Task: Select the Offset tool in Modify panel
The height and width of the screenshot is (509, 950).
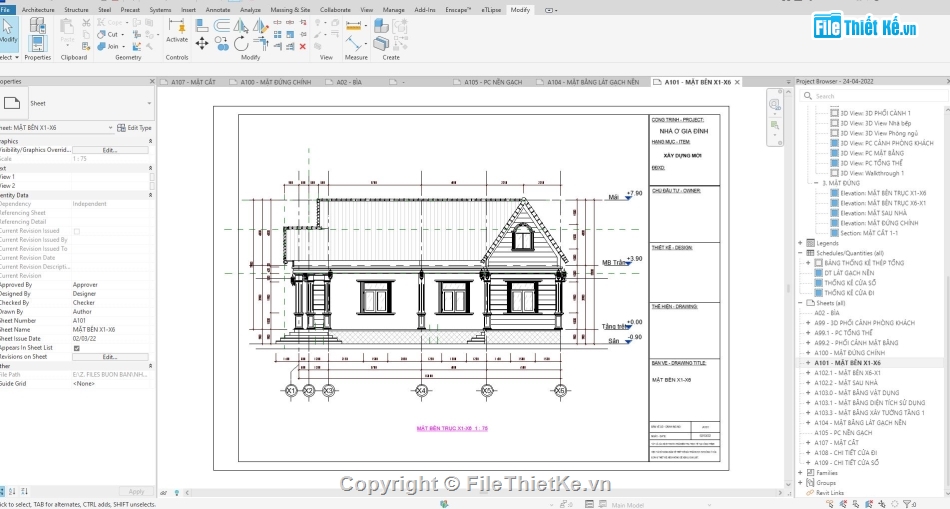Action: coord(222,25)
